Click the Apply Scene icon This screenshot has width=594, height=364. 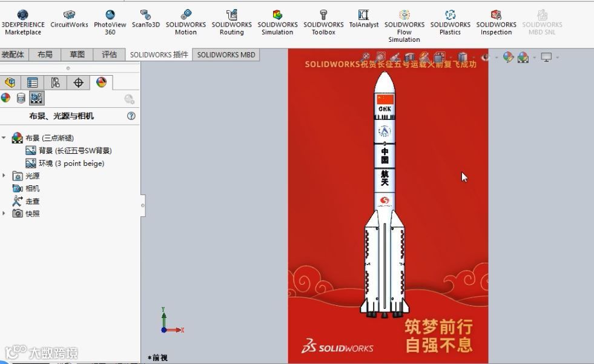point(523,57)
